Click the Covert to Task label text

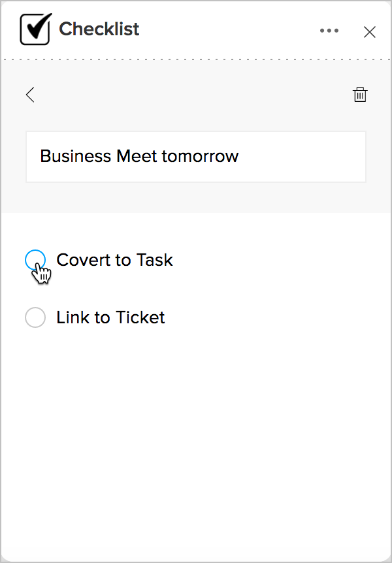[x=114, y=260]
